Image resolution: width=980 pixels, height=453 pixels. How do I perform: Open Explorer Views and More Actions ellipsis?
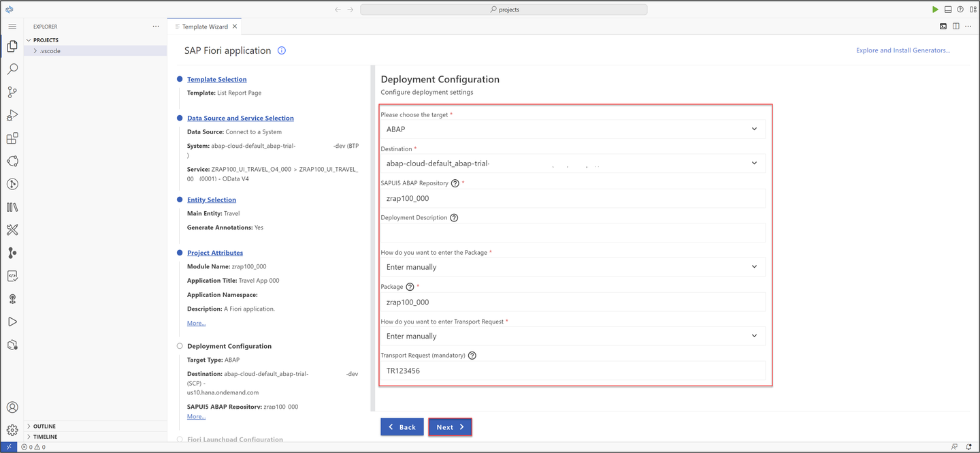(156, 27)
